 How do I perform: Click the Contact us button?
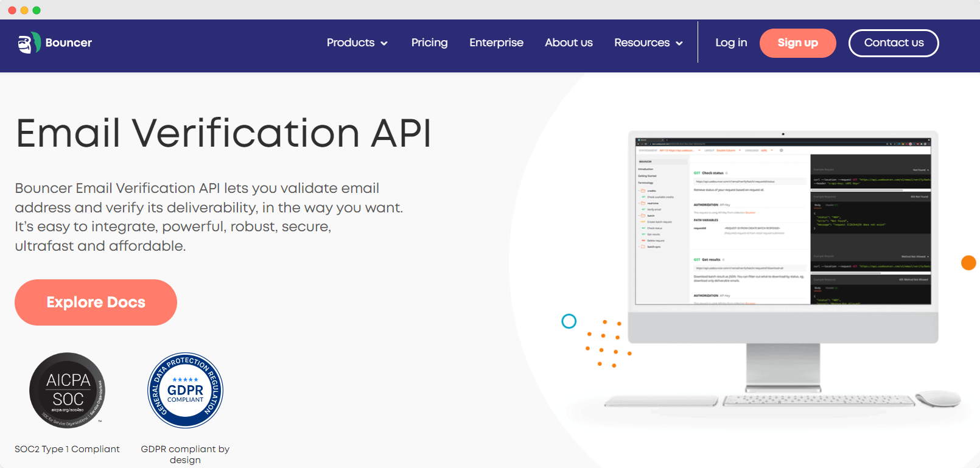[x=893, y=43]
